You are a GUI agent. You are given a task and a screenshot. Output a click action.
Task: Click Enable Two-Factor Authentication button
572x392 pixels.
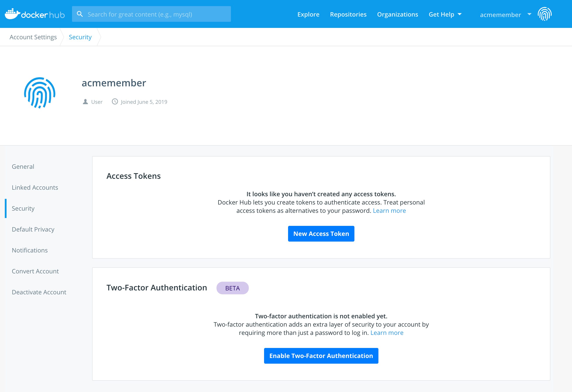click(x=321, y=356)
